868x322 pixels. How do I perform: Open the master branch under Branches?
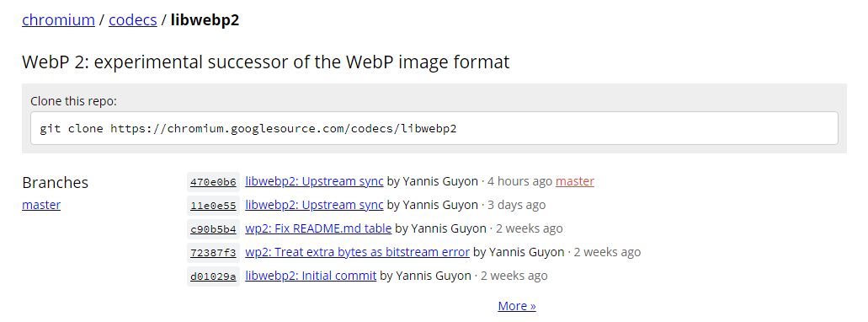[x=41, y=205]
